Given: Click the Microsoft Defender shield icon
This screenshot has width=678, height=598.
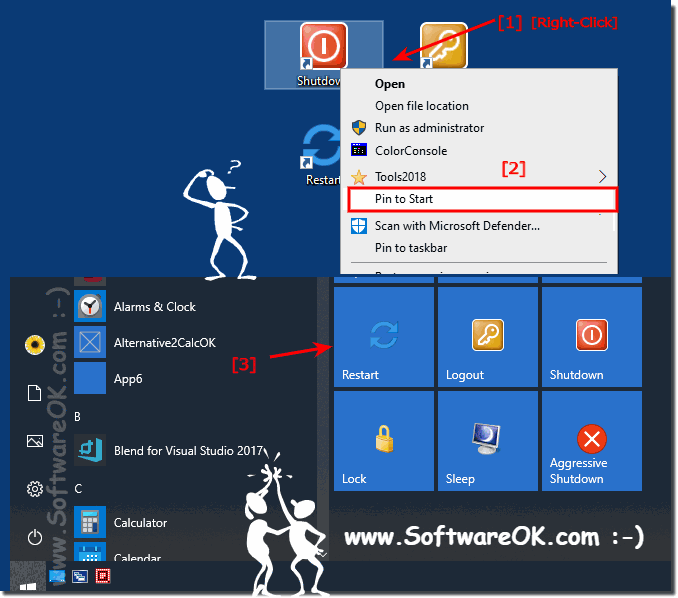Looking at the screenshot, I should (359, 226).
